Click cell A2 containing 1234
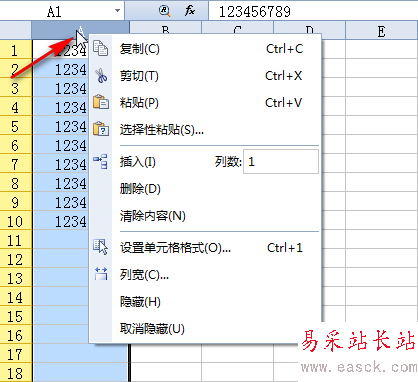Viewport: 418px width, 382px height. coord(61,69)
